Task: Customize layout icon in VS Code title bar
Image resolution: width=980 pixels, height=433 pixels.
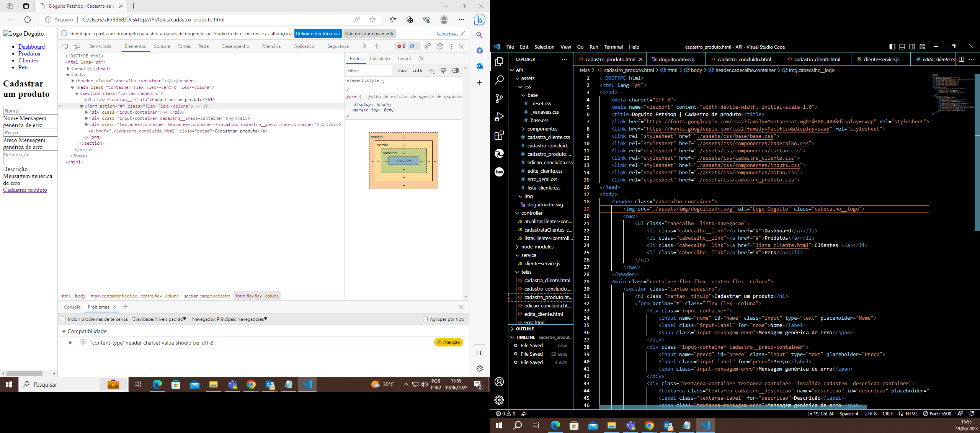Action: pyautogui.click(x=923, y=47)
